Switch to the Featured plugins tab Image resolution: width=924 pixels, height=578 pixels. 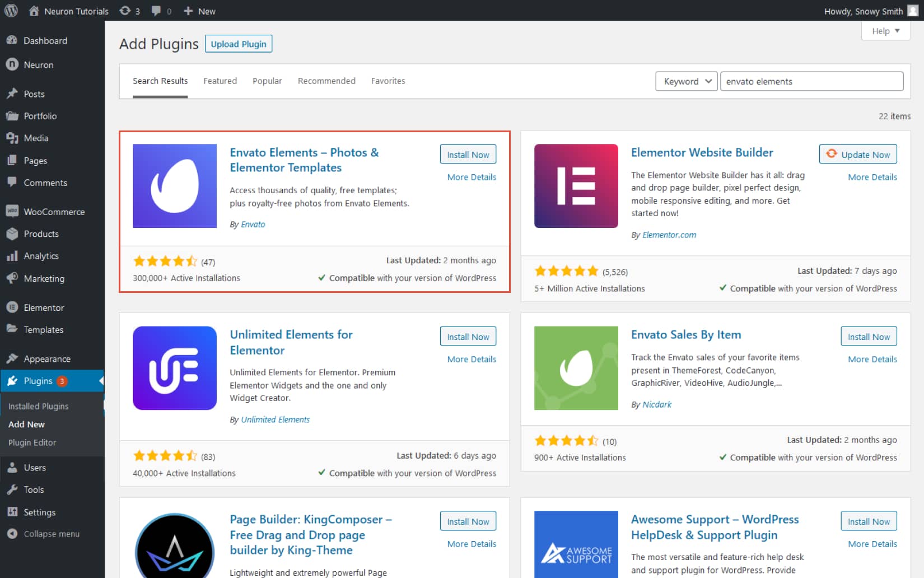pos(220,81)
